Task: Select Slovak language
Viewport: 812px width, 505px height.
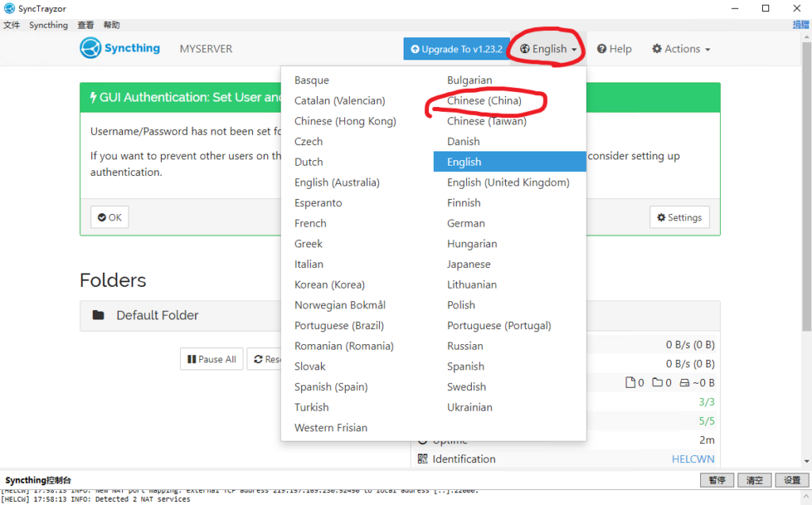Action: coord(310,366)
